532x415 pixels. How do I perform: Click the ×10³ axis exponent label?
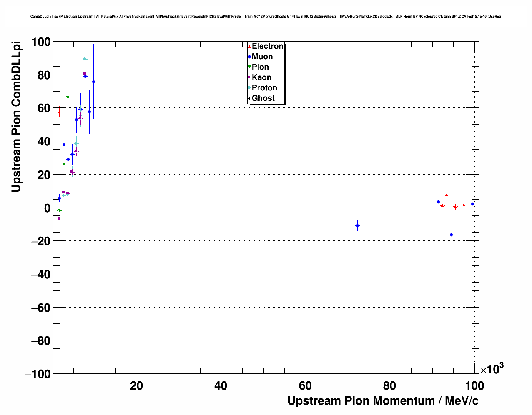[492, 369]
